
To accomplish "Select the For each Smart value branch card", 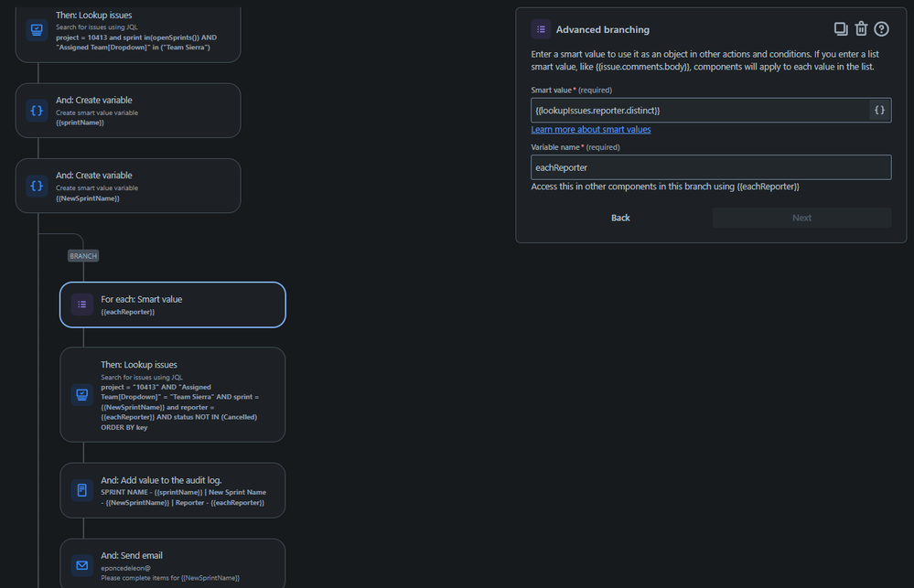I will tap(183, 305).
